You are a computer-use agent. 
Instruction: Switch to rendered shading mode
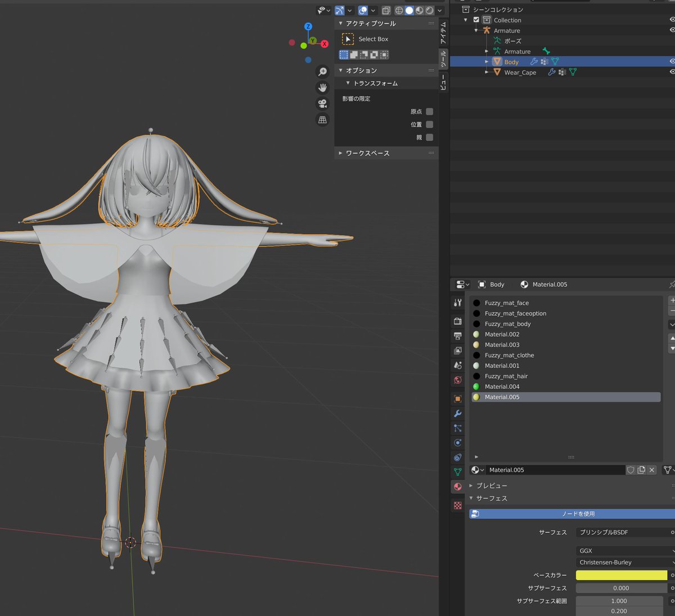click(429, 10)
